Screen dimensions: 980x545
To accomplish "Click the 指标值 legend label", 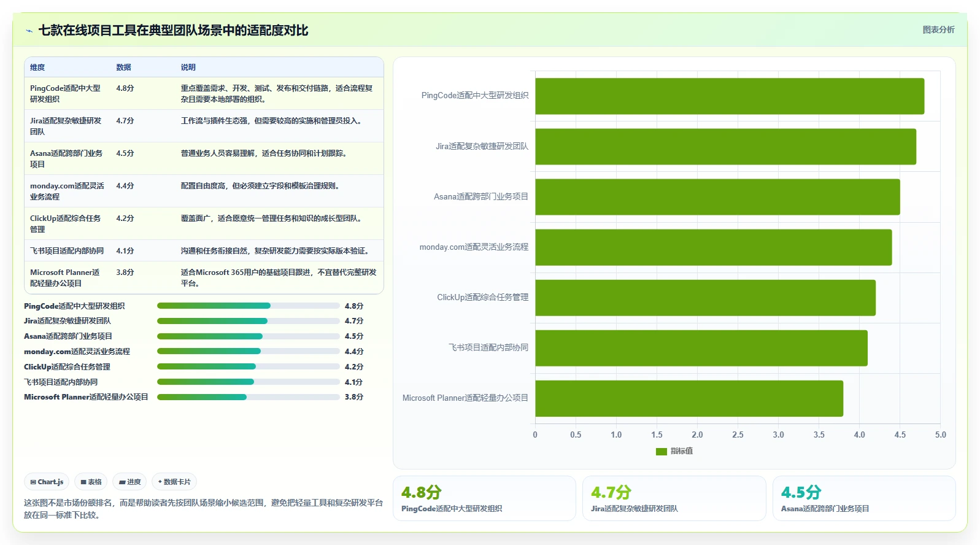I will point(681,451).
